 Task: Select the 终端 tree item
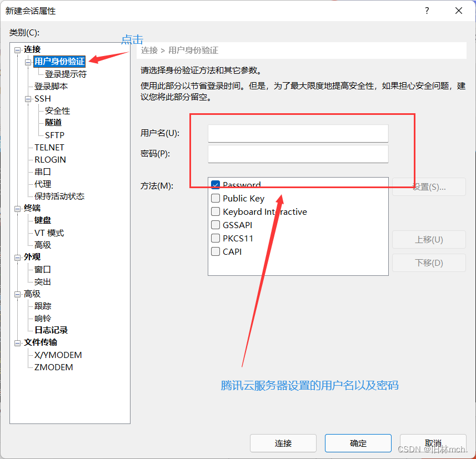pyautogui.click(x=32, y=208)
